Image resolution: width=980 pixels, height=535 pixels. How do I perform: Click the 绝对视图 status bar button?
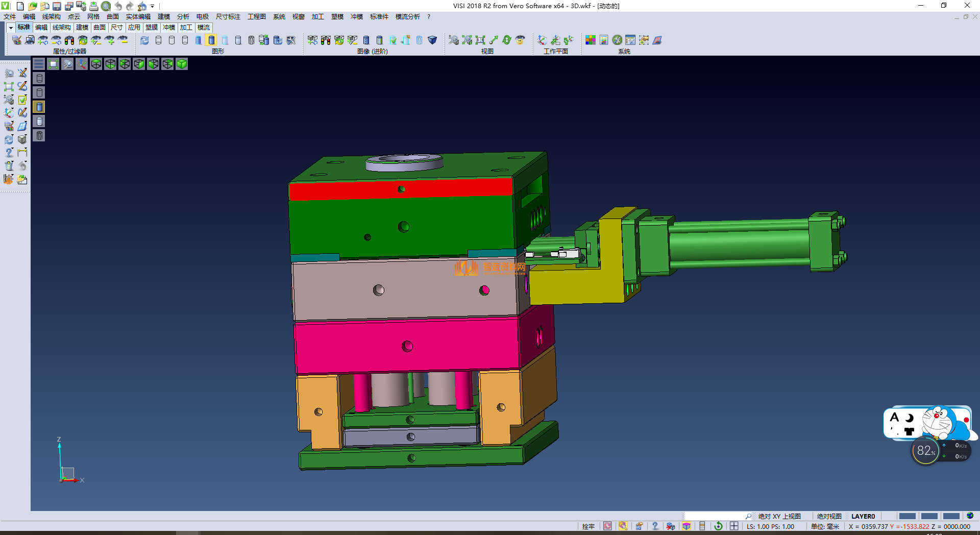(x=829, y=516)
